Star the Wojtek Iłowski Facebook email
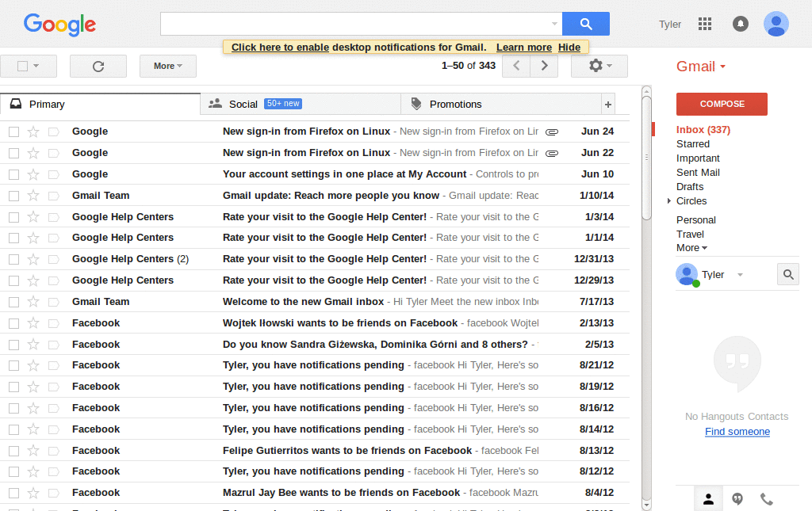The width and height of the screenshot is (812, 511). 33,323
